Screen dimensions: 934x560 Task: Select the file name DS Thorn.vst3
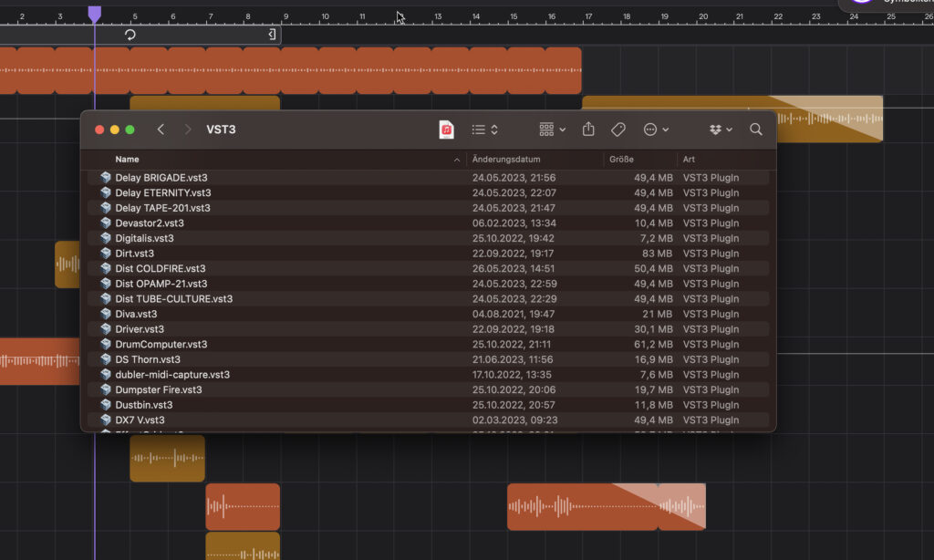148,359
